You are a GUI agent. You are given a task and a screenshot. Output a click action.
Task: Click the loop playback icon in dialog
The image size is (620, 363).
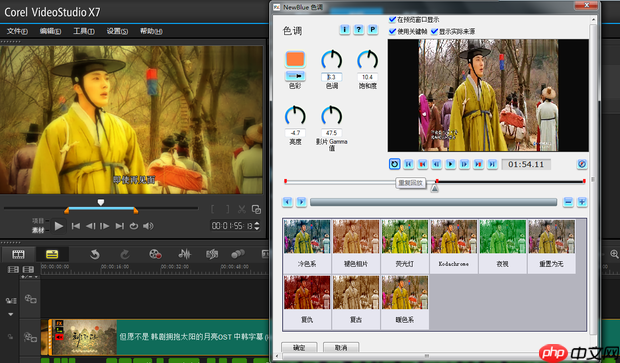click(394, 164)
